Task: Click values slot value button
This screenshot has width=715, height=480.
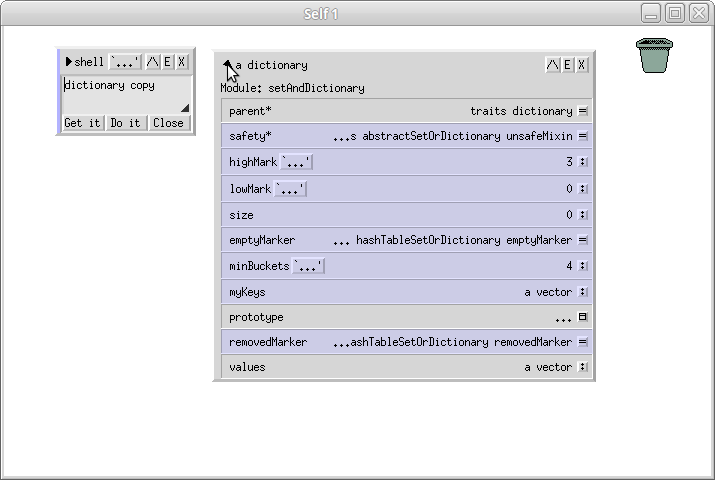Action: [583, 367]
